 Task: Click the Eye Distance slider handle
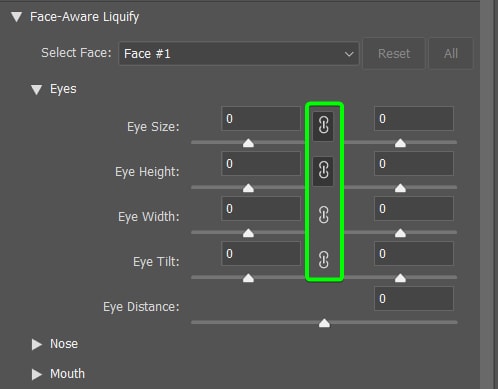click(324, 323)
